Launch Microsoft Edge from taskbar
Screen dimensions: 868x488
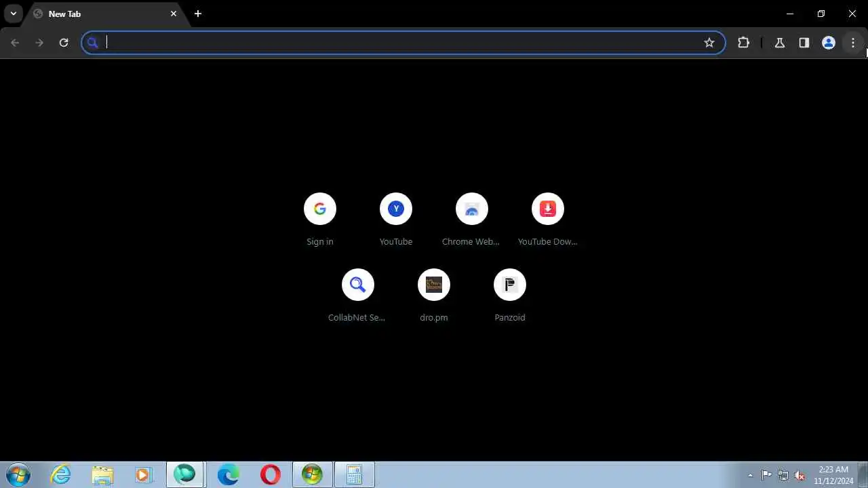[x=228, y=474]
